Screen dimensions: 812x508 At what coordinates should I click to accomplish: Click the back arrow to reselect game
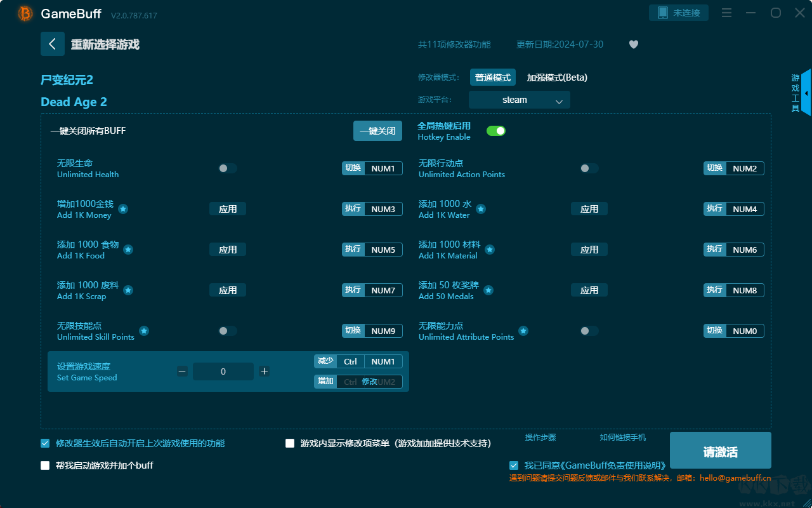[x=52, y=44]
